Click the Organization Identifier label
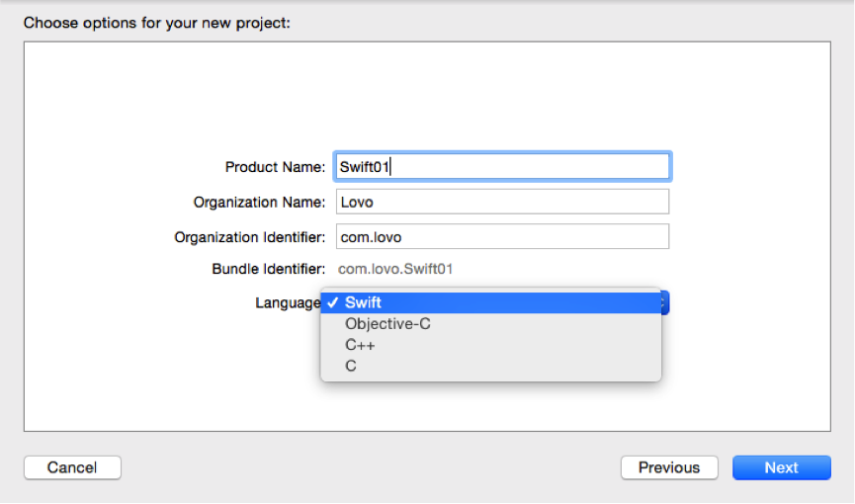 (250, 237)
